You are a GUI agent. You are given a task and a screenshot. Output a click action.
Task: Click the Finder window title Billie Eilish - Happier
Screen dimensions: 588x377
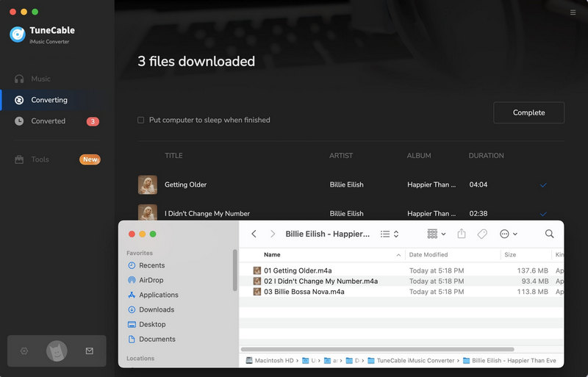pos(327,234)
